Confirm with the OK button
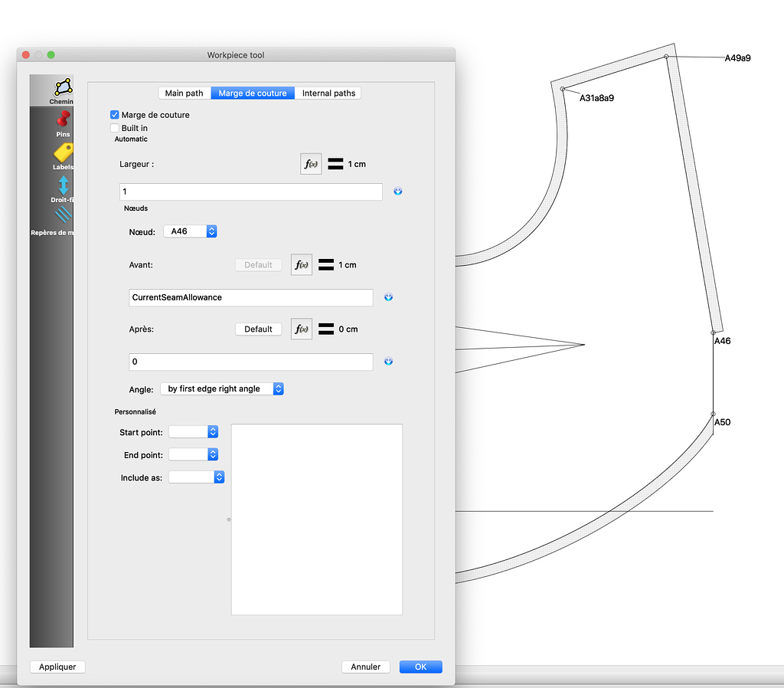Screen dimensions: 784x688 pos(420,667)
